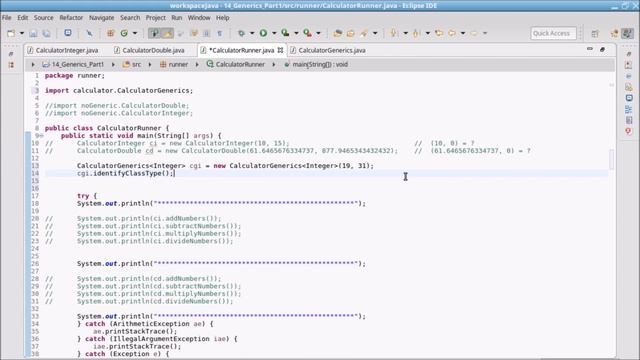Click the Next Annotation icon

(394, 33)
